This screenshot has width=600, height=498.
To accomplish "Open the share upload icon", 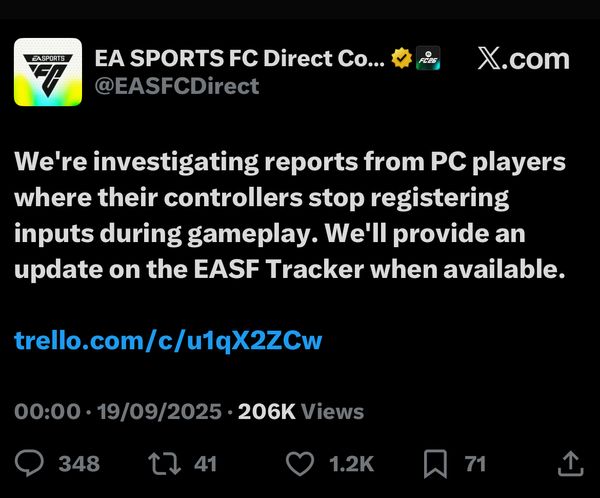I will (x=571, y=464).
